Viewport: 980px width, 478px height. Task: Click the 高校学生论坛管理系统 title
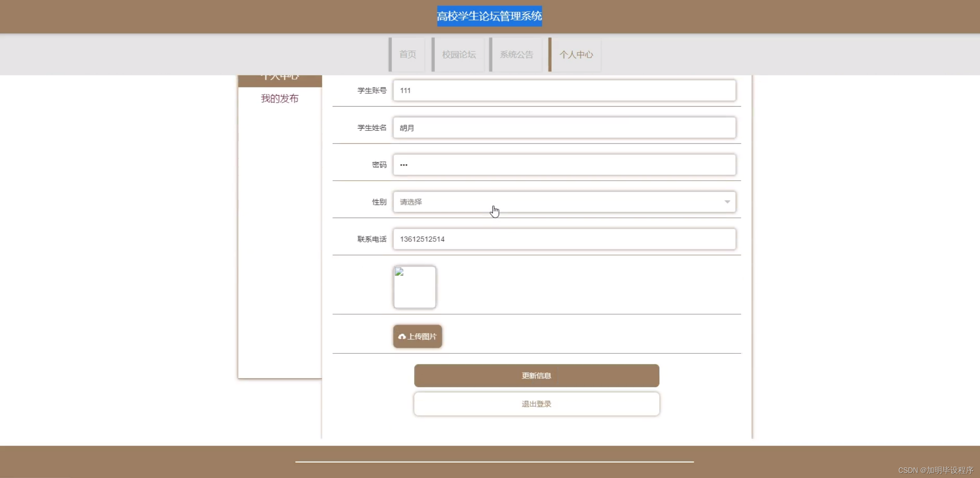pos(489,16)
